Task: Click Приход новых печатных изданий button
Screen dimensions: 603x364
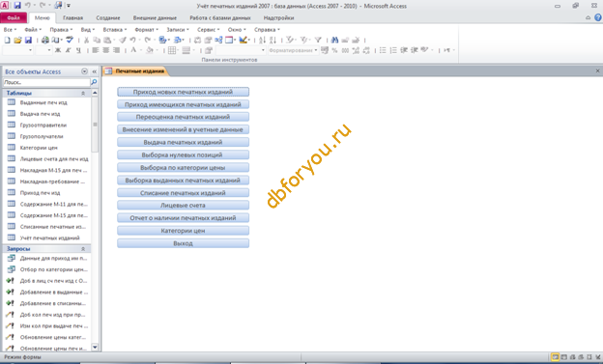Action: point(183,92)
